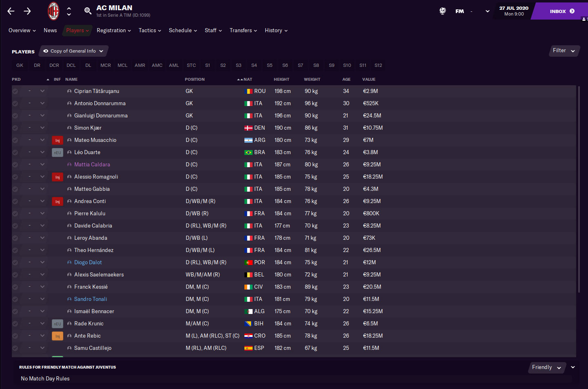Click the Portugal flag for Diogo Dalot
Image resolution: width=588 pixels, height=389 pixels.
(x=248, y=263)
